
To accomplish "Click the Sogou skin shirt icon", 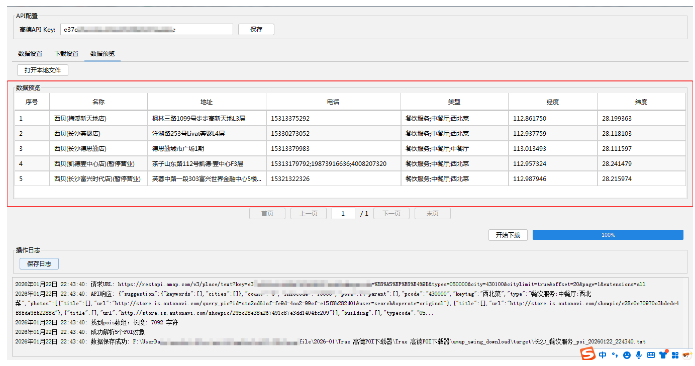I will click(663, 354).
